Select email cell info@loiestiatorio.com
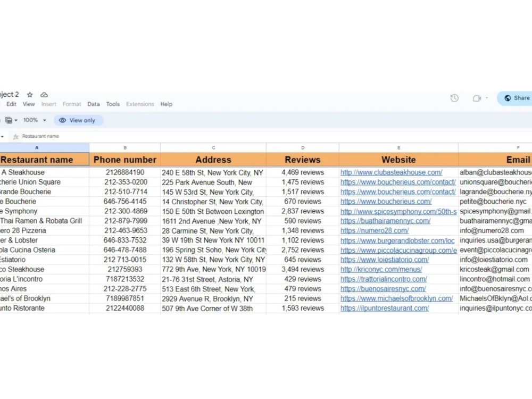Screen dimensions: 532x399 click(x=495, y=260)
